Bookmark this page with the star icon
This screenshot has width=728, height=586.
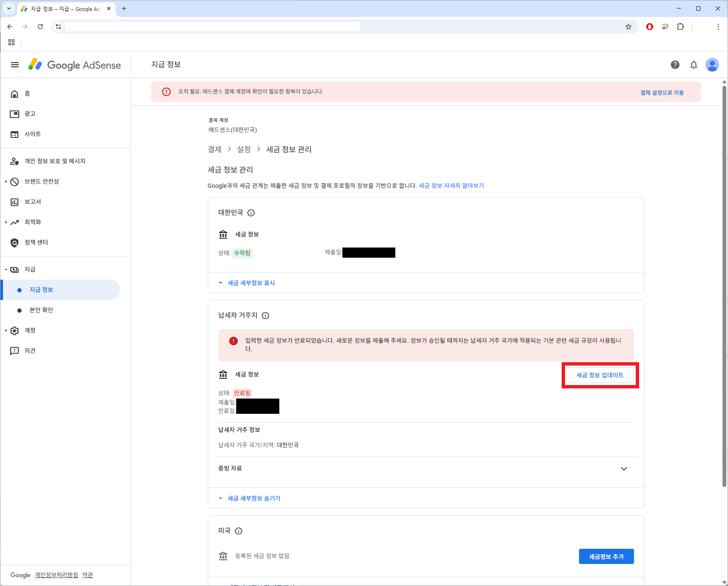coord(629,27)
